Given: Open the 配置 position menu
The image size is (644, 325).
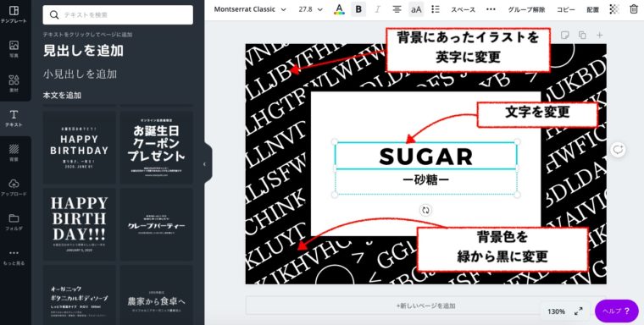Looking at the screenshot, I should tap(592, 9).
